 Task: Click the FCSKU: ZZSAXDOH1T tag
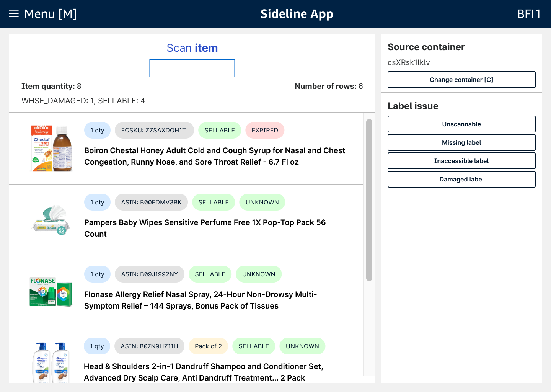pyautogui.click(x=153, y=130)
